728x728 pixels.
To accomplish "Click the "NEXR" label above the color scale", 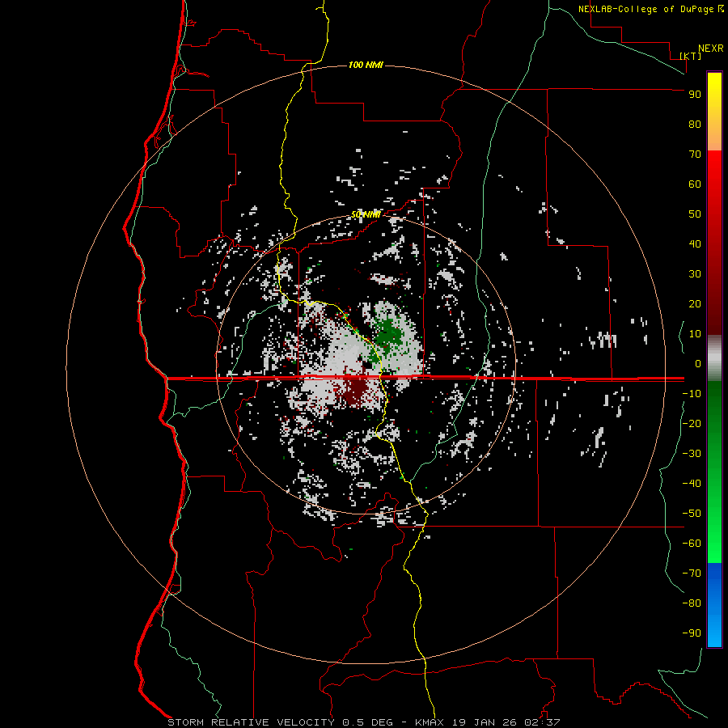I will click(710, 49).
